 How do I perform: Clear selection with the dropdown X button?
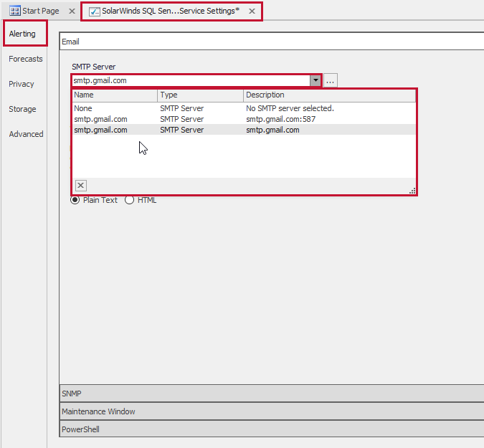(x=81, y=186)
